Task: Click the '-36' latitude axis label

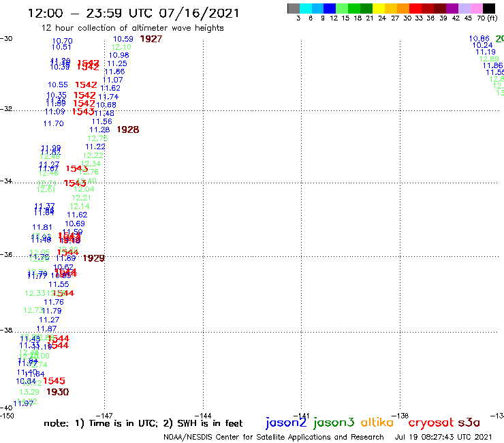Action: [6, 254]
